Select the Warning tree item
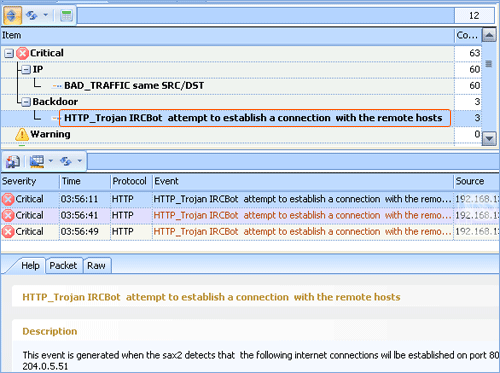500x373 pixels. click(x=50, y=134)
